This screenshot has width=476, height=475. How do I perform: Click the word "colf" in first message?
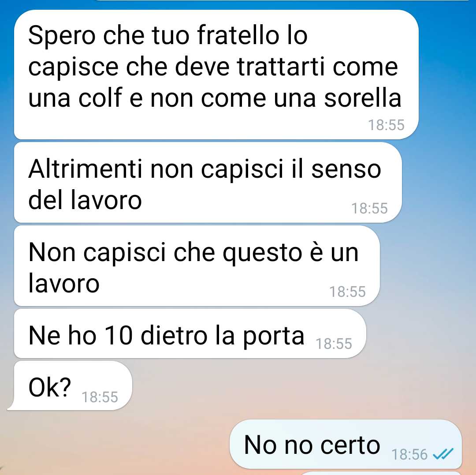[100, 98]
